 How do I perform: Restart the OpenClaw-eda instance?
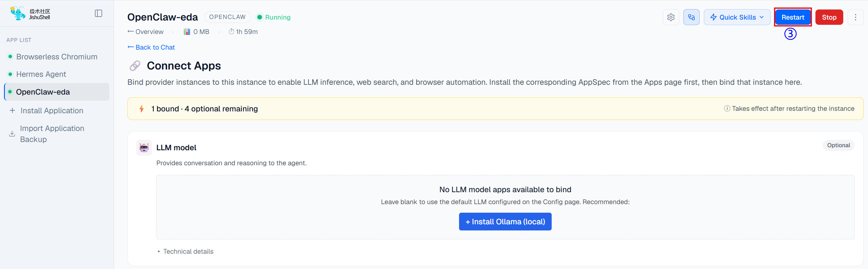793,17
